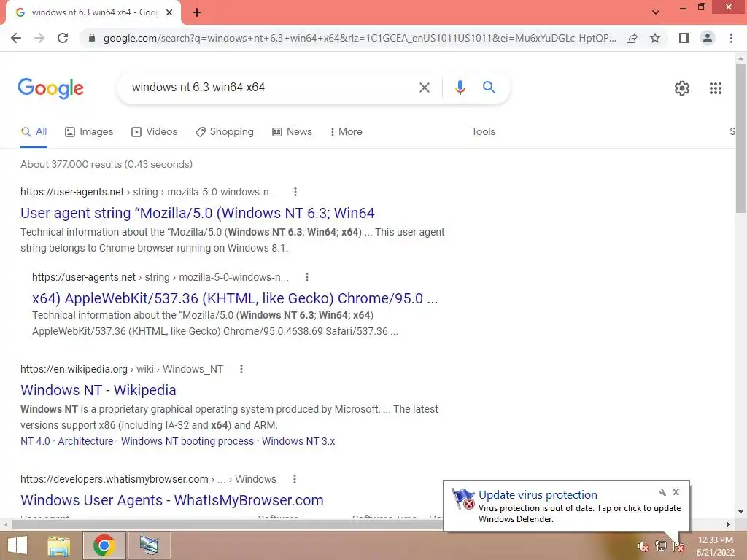The height and width of the screenshot is (560, 747).
Task: Open options for whatismybrowser.com result
Action: [x=295, y=479]
